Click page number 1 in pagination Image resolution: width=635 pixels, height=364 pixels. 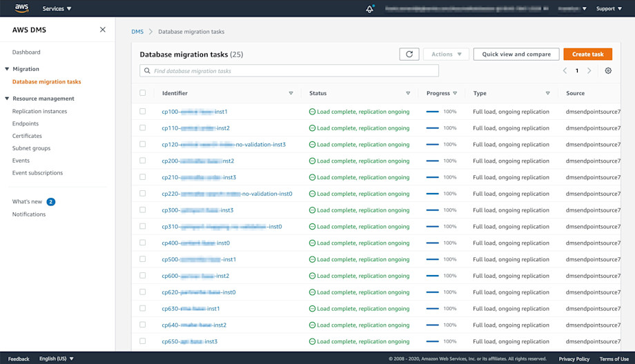(577, 71)
